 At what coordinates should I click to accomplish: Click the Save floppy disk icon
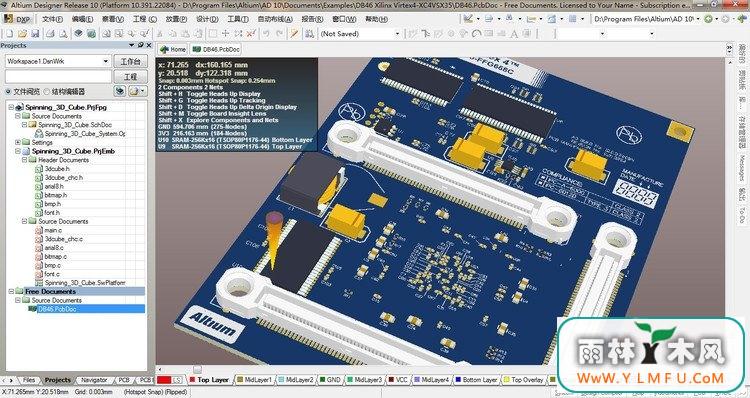(35, 34)
